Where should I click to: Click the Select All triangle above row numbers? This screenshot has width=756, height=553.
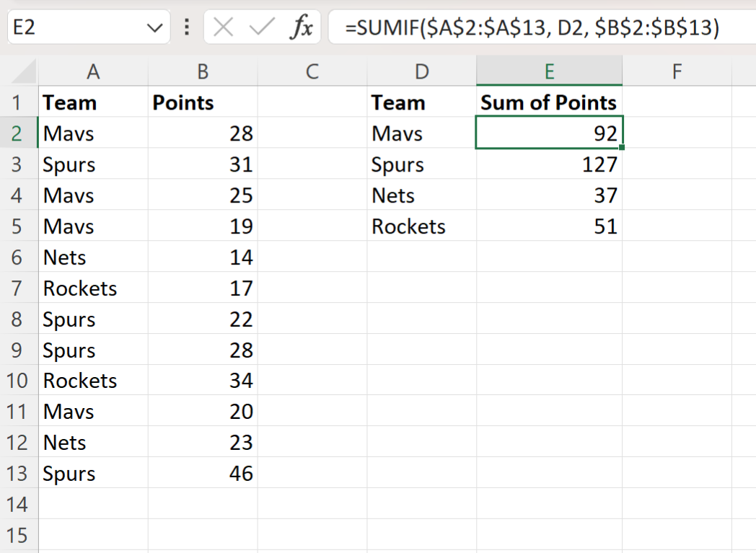(19, 71)
